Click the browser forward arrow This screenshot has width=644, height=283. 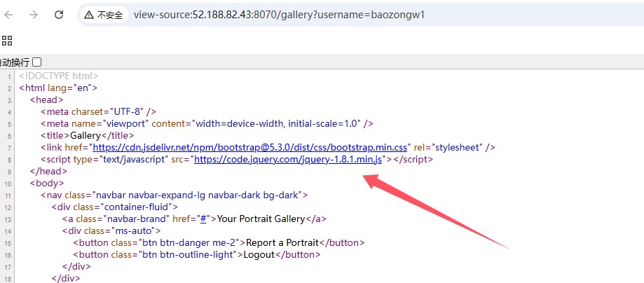pos(33,14)
